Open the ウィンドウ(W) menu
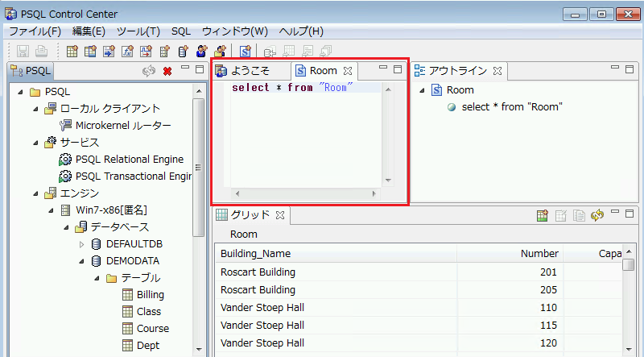The height and width of the screenshot is (357, 644). tap(235, 31)
